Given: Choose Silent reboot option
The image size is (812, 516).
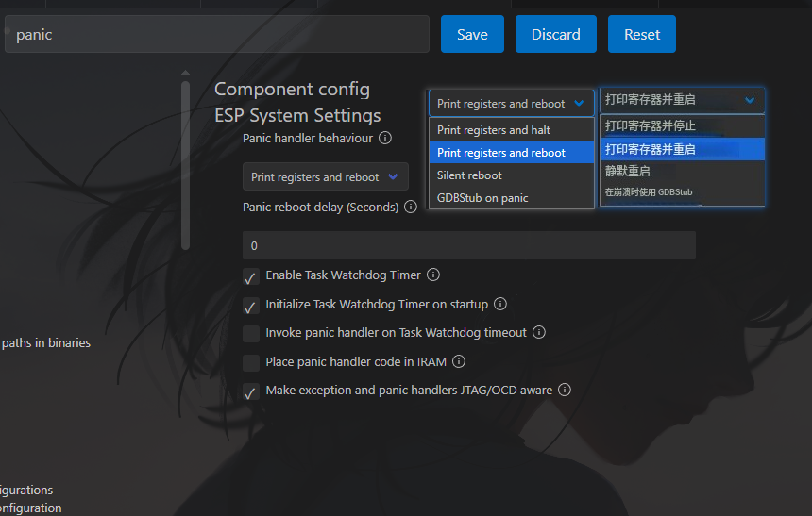Looking at the screenshot, I should click(511, 175).
